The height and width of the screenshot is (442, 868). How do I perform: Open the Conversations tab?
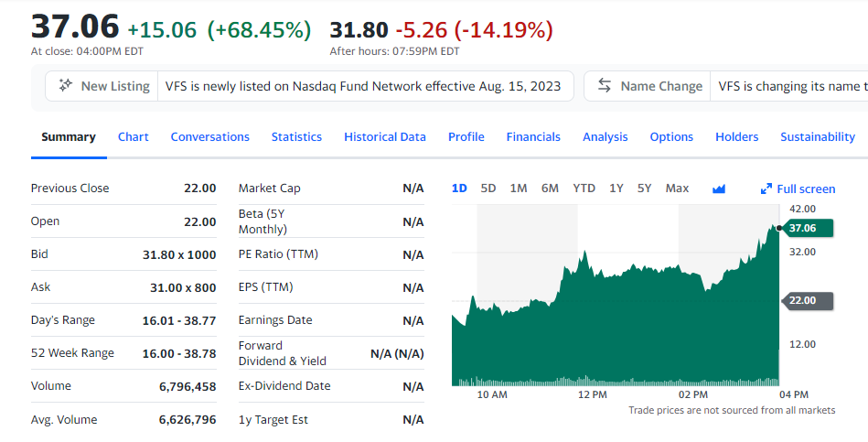point(209,136)
